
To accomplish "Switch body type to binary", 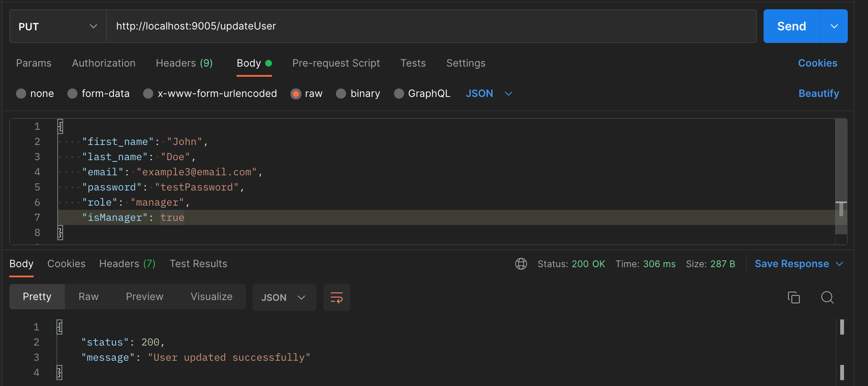I will point(357,94).
